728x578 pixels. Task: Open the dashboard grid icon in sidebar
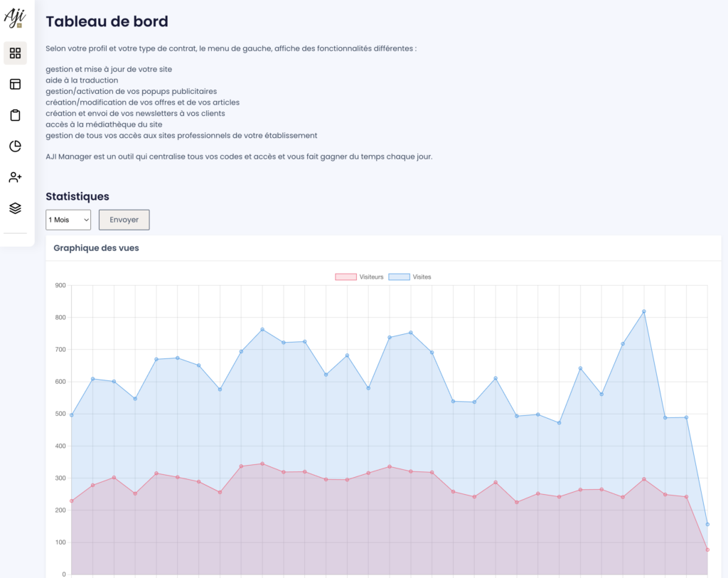click(15, 53)
